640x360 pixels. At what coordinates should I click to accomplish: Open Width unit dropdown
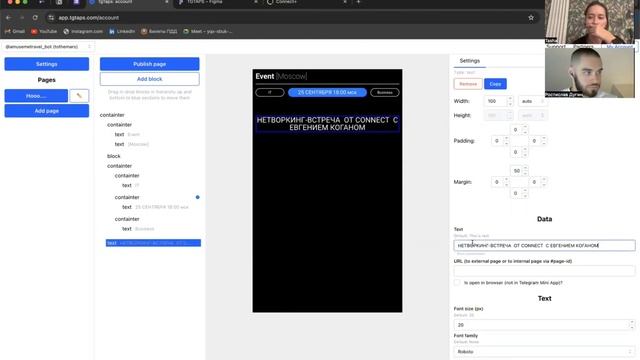point(533,101)
